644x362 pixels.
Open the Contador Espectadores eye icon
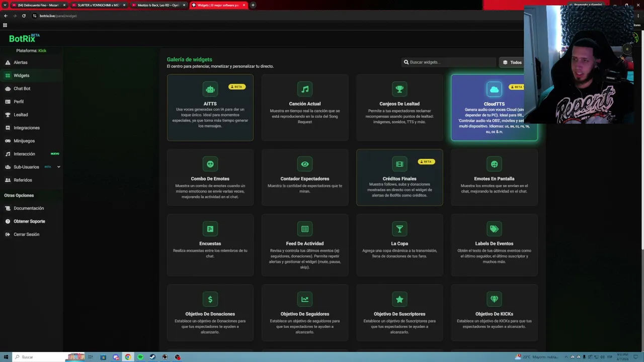click(305, 164)
